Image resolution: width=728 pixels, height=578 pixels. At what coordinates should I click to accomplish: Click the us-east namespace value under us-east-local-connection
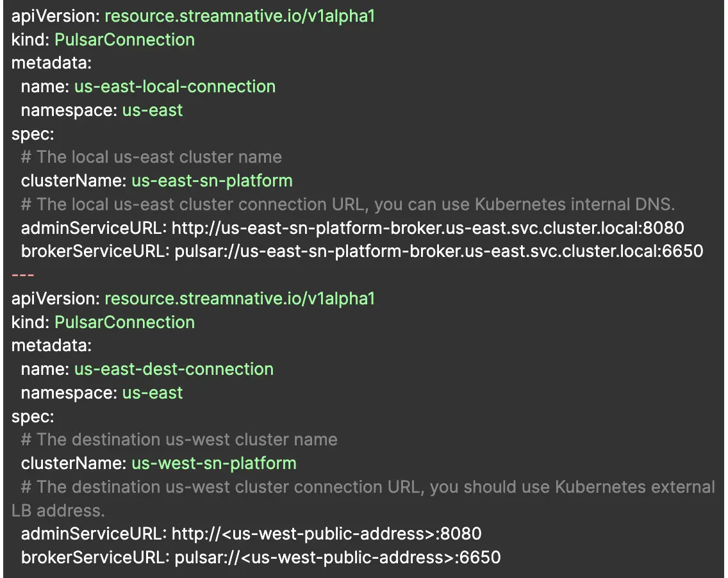pyautogui.click(x=153, y=110)
